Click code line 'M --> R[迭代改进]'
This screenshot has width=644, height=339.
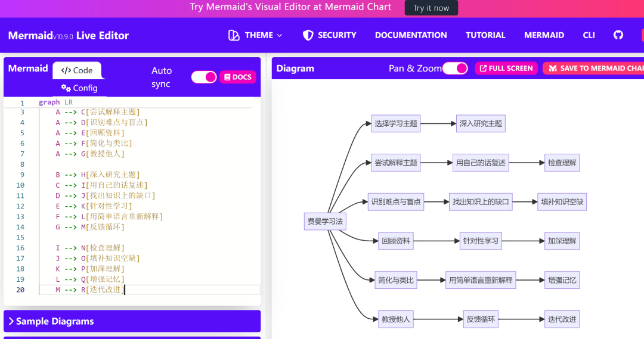90,290
